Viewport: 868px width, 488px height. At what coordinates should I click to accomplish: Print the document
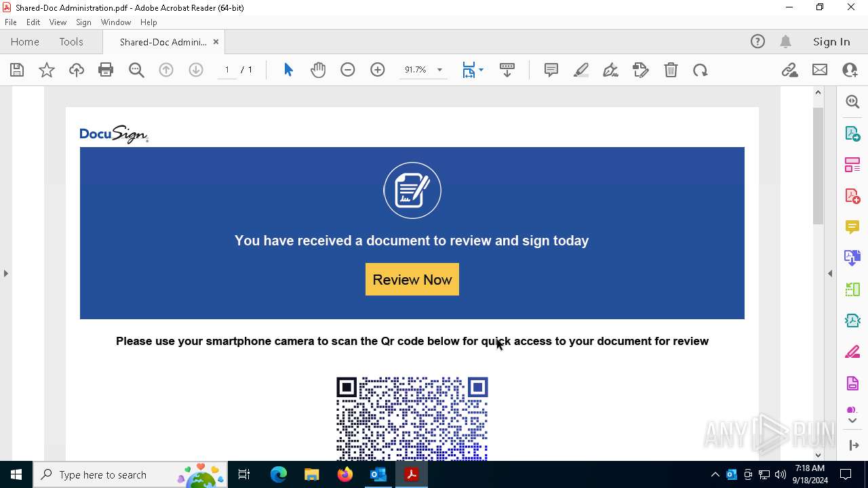(106, 70)
